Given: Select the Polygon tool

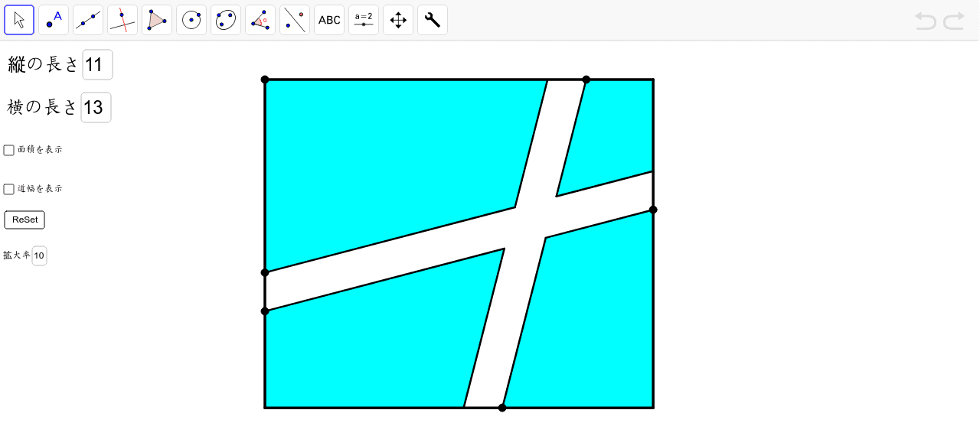Looking at the screenshot, I should [x=157, y=20].
